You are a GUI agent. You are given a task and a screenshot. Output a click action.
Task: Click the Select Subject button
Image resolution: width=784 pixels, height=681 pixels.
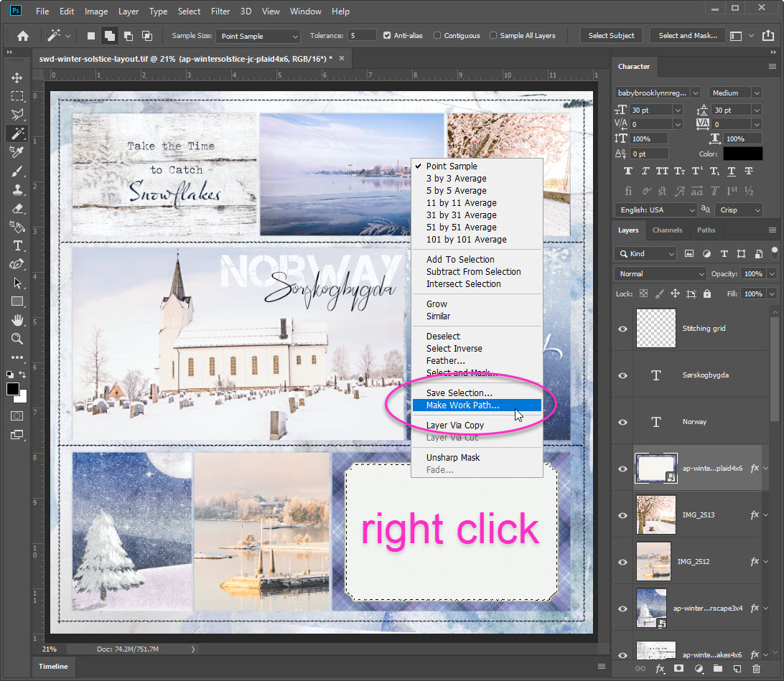611,35
